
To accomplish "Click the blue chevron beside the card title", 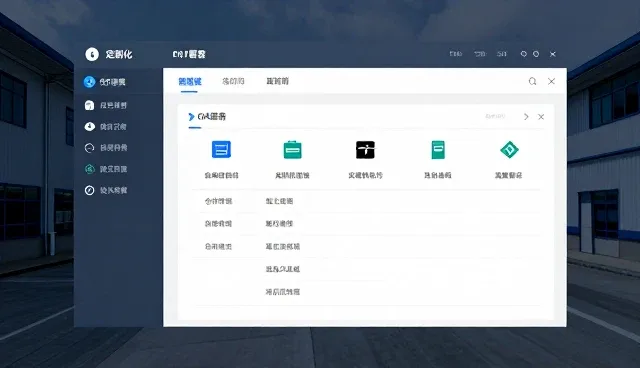I will click(191, 117).
